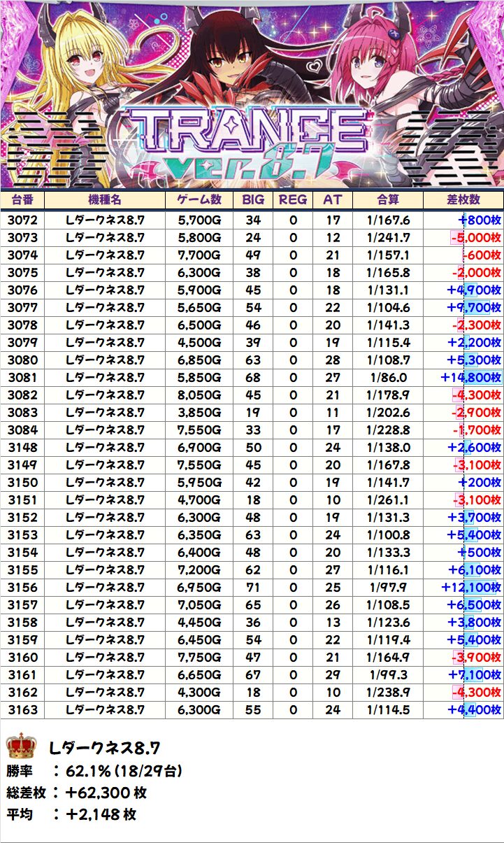504x843 pixels.
Task: Click the +14,800枚 difference value
Action: tap(471, 378)
